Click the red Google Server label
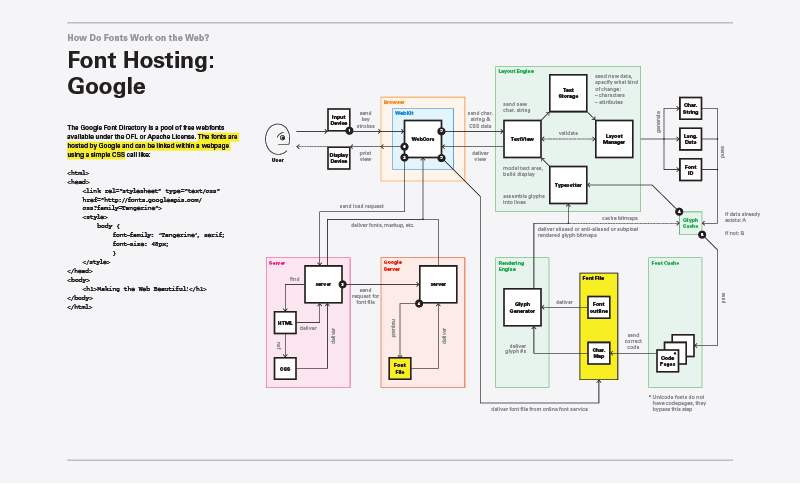 pos(392,266)
